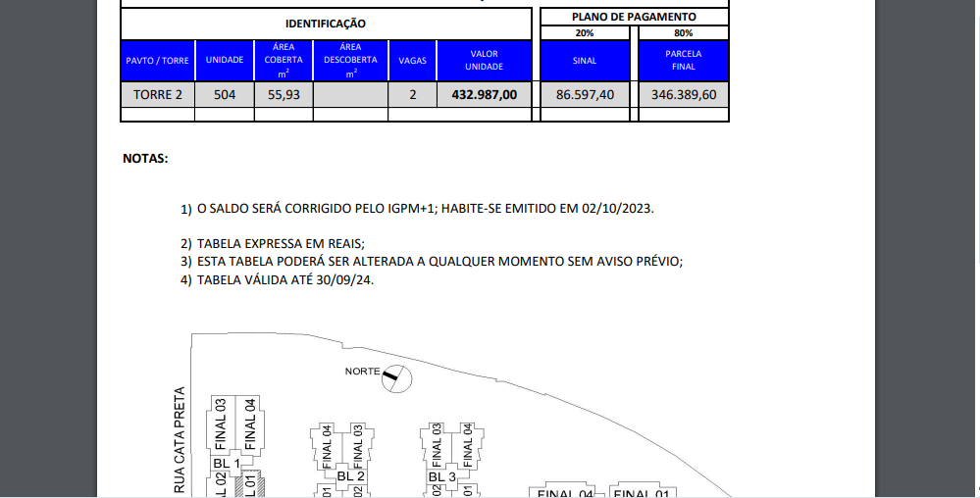
Task: Select the IDENTIFICAÇÃO table heading
Action: tap(326, 24)
